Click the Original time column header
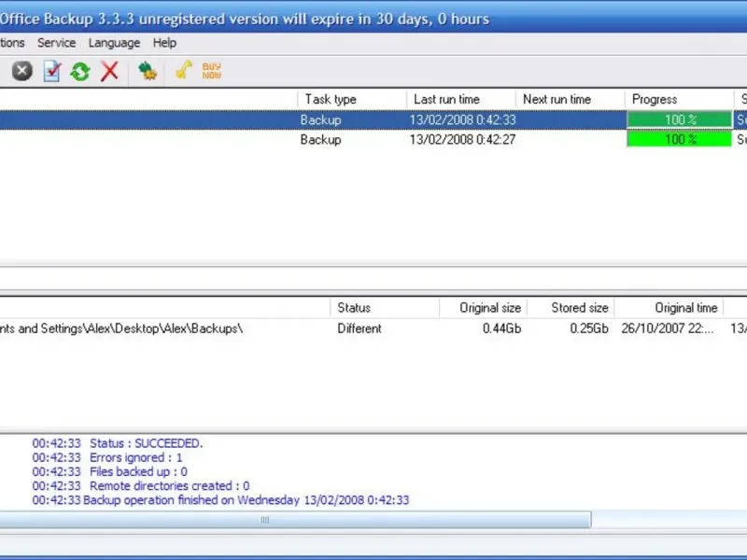 click(x=669, y=308)
